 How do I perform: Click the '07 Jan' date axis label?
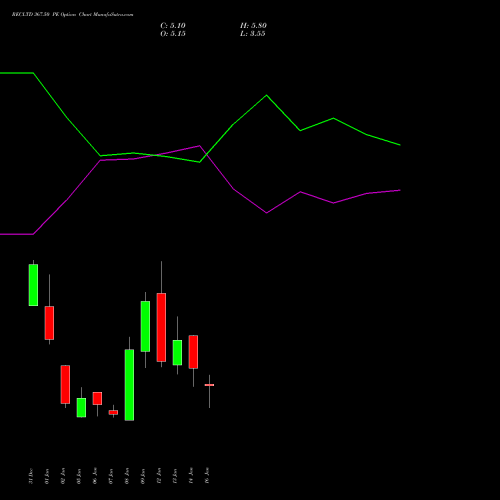[x=111, y=476]
